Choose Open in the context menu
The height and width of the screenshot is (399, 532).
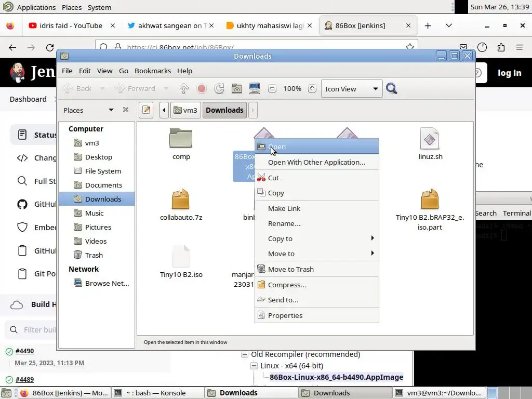click(x=316, y=147)
